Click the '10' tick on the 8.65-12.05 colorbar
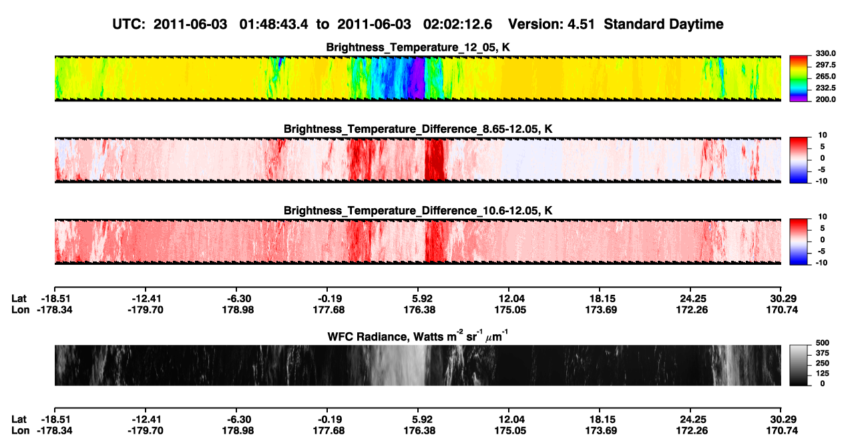The height and width of the screenshot is (445, 868). (x=824, y=135)
